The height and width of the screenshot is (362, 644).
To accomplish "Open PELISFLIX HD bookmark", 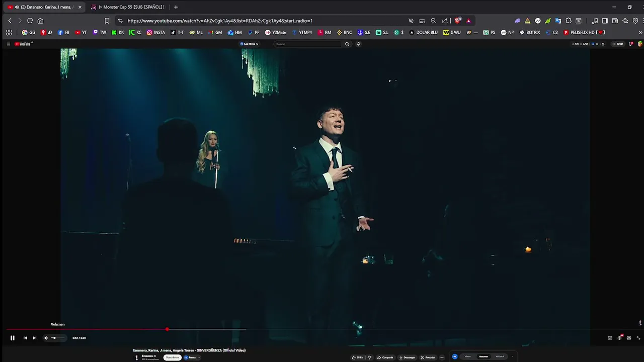I will pos(584,33).
